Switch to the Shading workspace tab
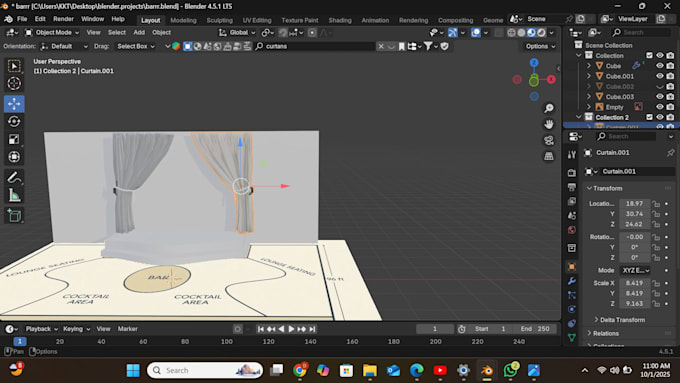 pos(340,20)
